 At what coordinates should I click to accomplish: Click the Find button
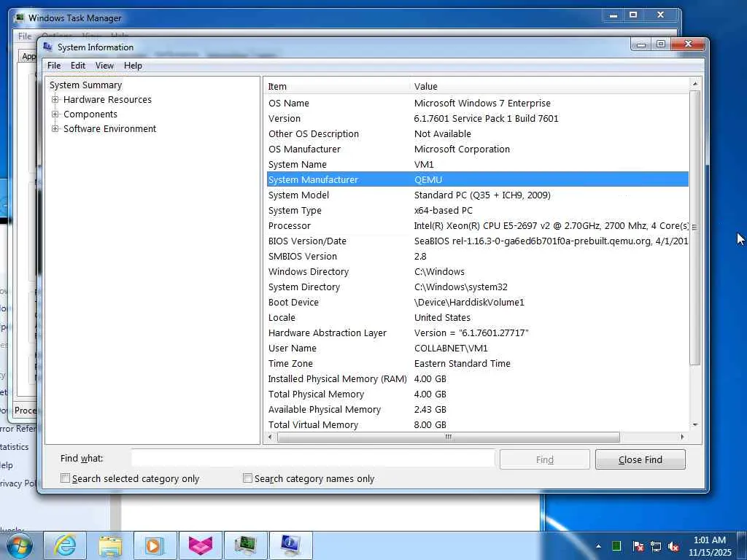pyautogui.click(x=544, y=459)
